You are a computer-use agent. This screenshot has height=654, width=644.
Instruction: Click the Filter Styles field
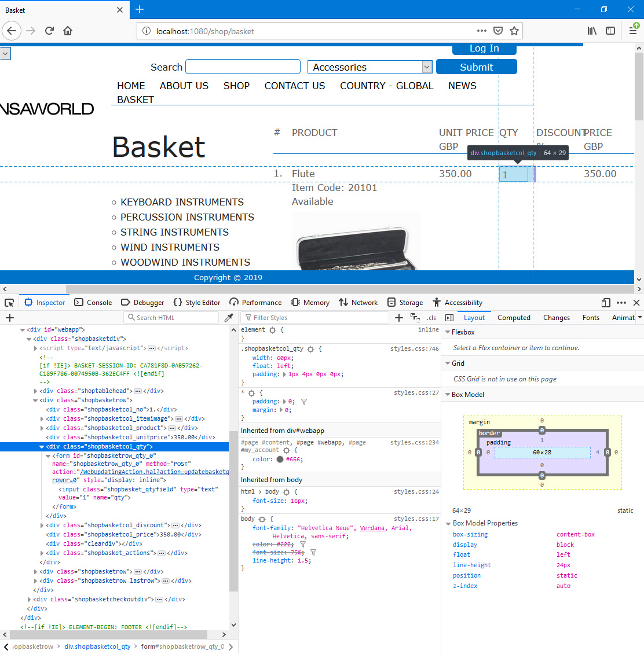[x=315, y=318]
